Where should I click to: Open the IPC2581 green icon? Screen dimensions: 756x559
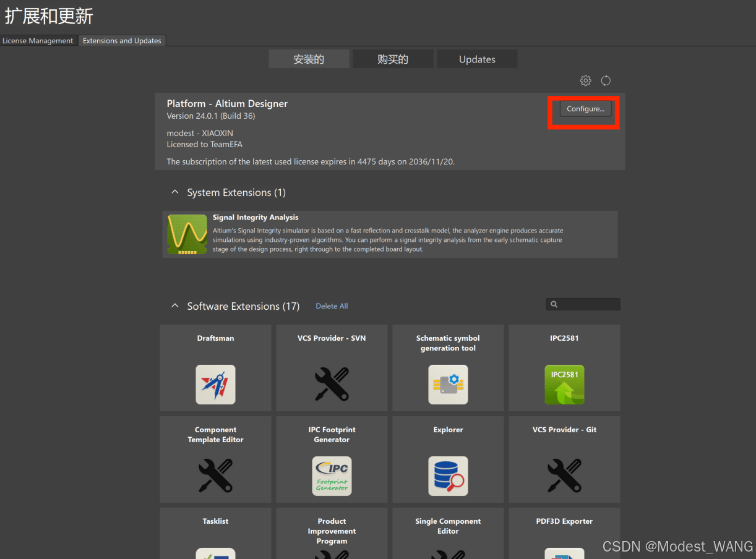(x=564, y=385)
